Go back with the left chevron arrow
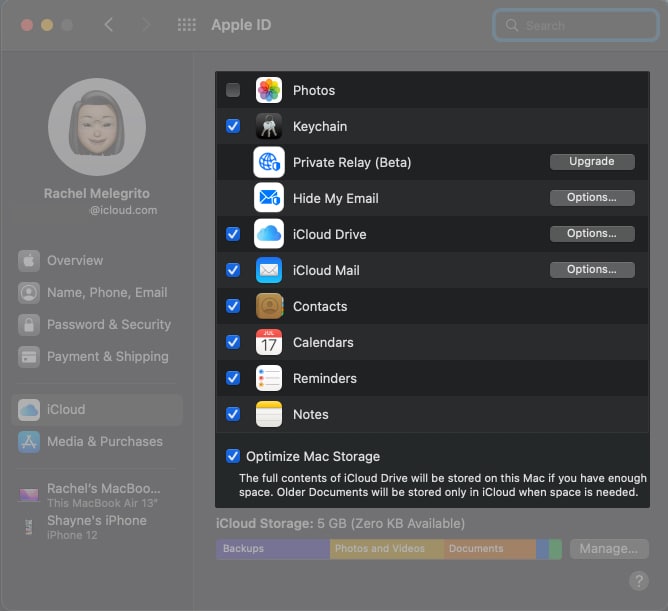Image resolution: width=668 pixels, height=611 pixels. tap(109, 25)
